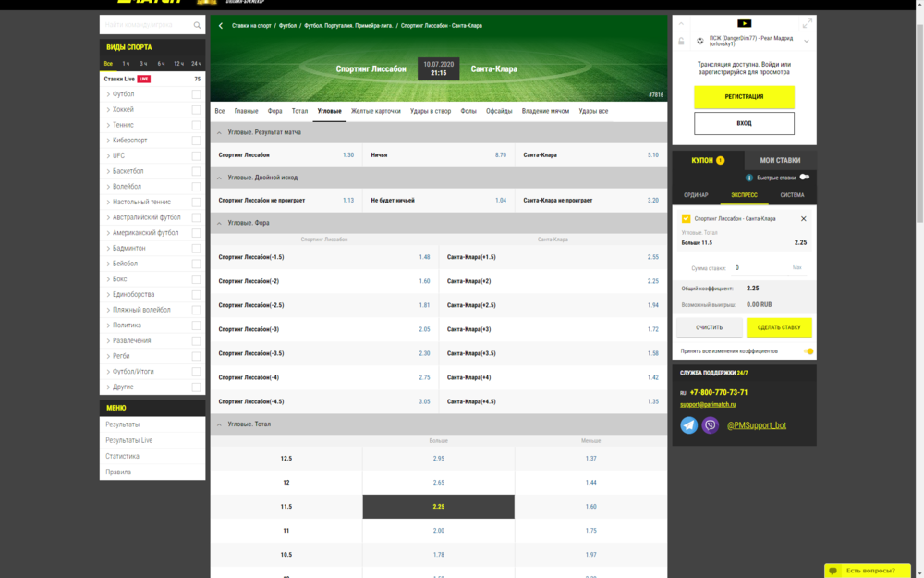Expand the Киберспорт sport category
The image size is (924, 578).
click(x=108, y=141)
